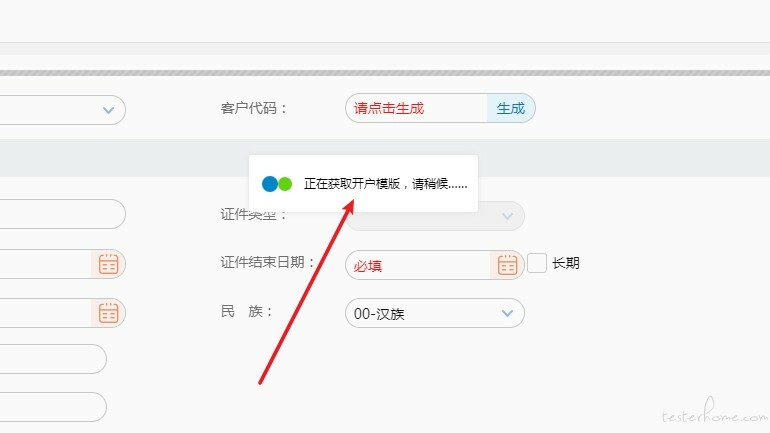
Task: Click the testerhome.com watermark
Action: click(x=714, y=412)
